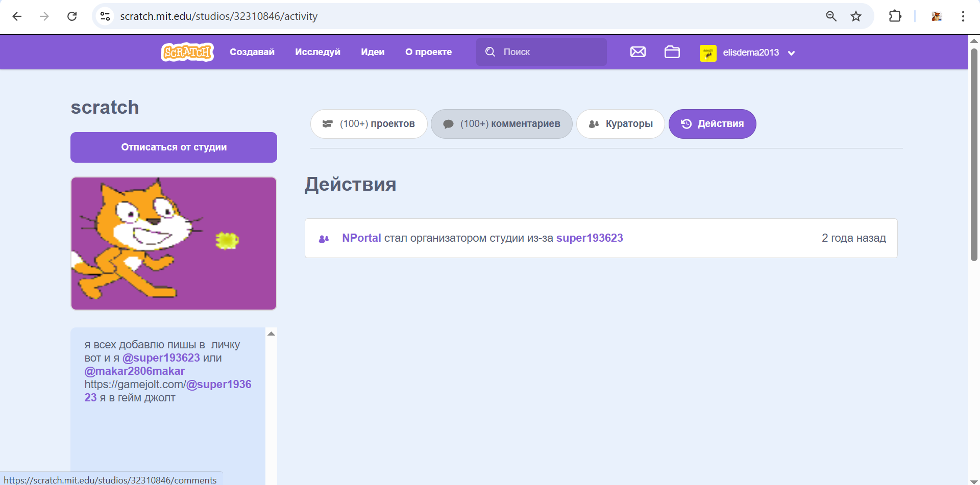Click the search magnifier icon in Scratch navbar
This screenshot has width=980, height=485.
490,52
